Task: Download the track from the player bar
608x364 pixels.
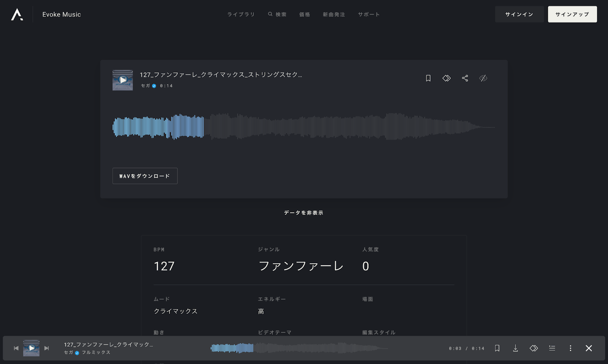Action: (515, 348)
